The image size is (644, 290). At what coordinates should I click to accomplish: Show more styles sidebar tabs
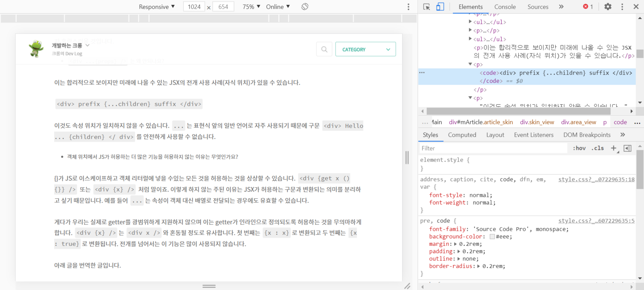click(623, 135)
